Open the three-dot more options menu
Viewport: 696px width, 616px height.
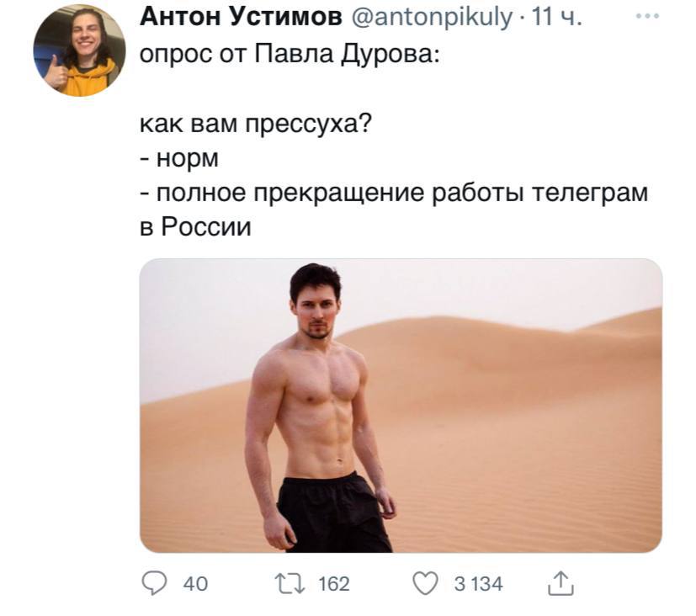coord(646,16)
